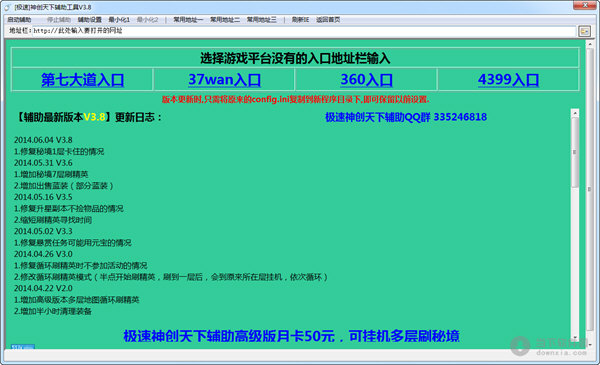The image size is (600, 365).
Task: Click the changelog scrollbar up arrow
Action: pyautogui.click(x=575, y=113)
